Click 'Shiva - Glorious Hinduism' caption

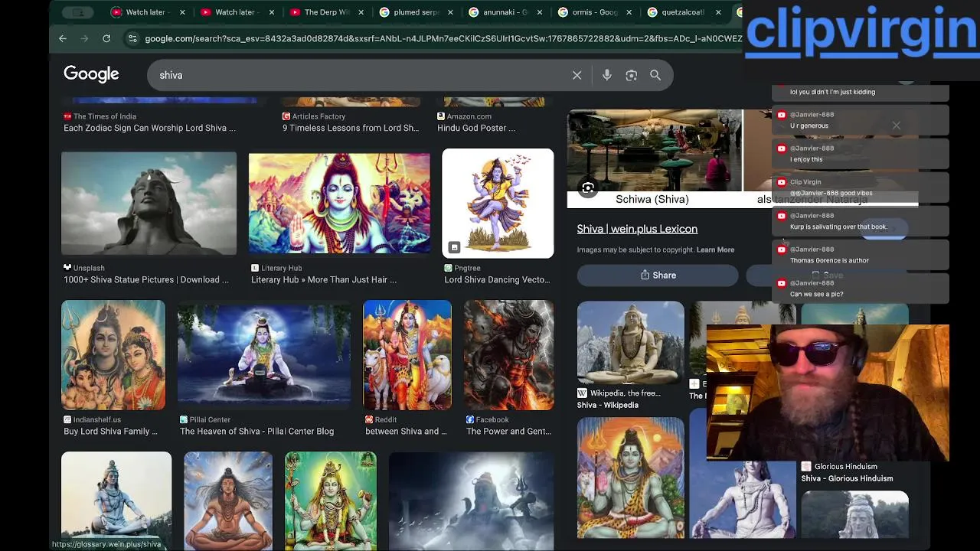point(847,478)
